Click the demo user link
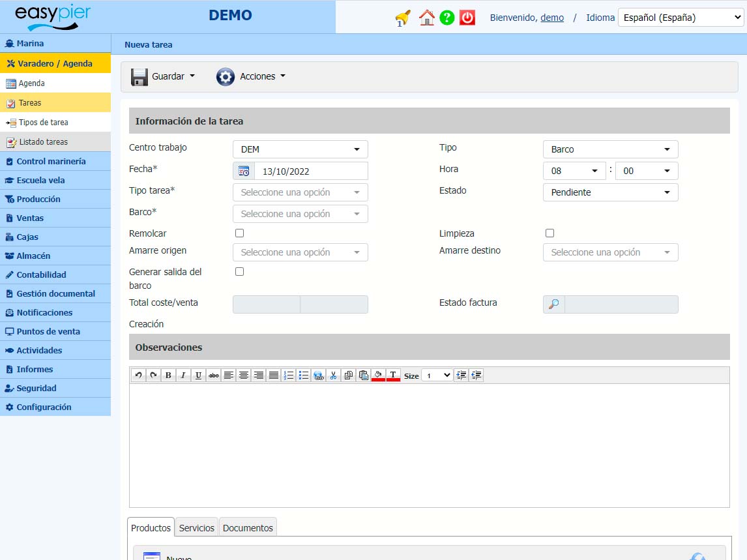Image resolution: width=747 pixels, height=560 pixels. click(x=552, y=18)
